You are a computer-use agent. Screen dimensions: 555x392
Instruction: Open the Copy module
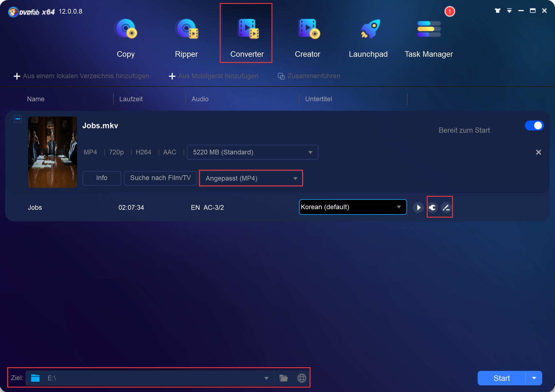point(126,38)
